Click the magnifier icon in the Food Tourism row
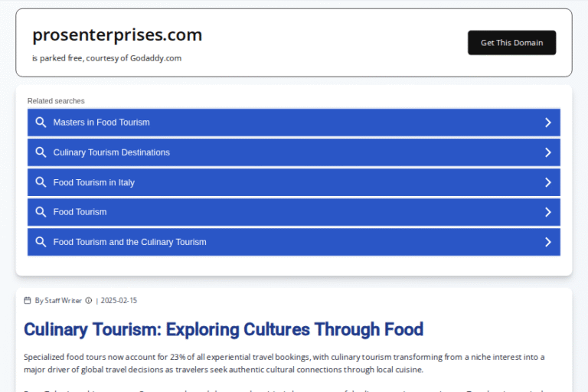This screenshot has width=588, height=392. pyautogui.click(x=41, y=212)
